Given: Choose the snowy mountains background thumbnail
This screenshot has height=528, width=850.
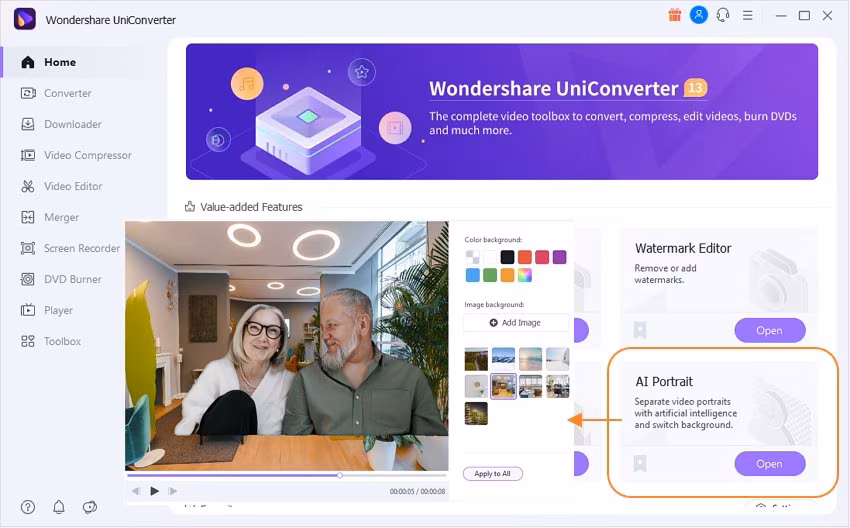Looking at the screenshot, I should point(504,359).
